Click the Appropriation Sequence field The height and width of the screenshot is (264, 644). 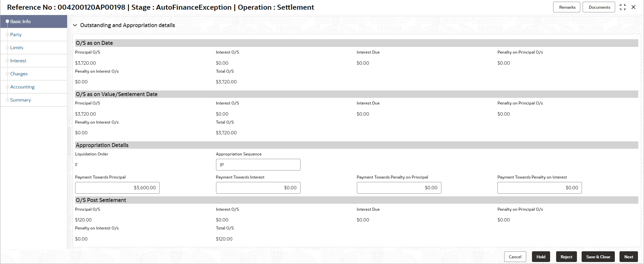coord(258,165)
